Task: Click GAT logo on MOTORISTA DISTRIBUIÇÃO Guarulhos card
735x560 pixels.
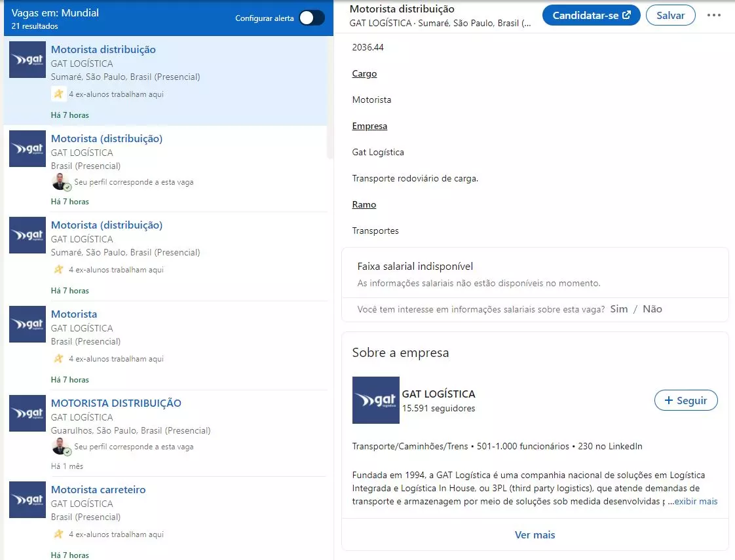Action: [28, 413]
